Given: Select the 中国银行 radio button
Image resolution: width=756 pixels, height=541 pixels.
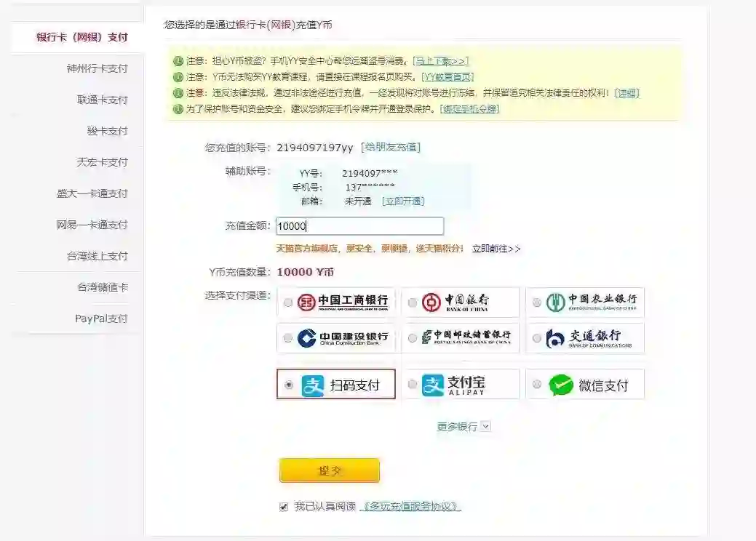Looking at the screenshot, I should (413, 302).
